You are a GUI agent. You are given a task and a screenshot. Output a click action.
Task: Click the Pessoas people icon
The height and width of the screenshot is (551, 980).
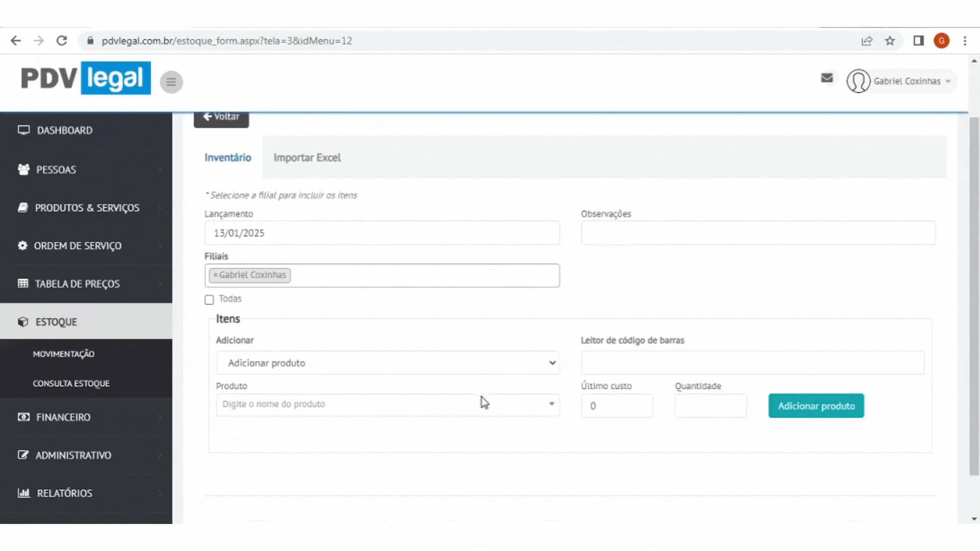coord(23,169)
